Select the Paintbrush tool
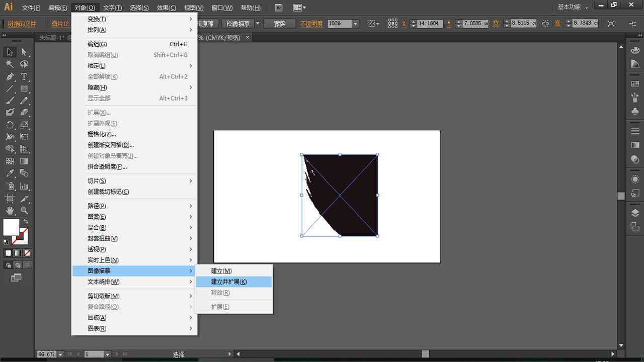 pos(10,101)
